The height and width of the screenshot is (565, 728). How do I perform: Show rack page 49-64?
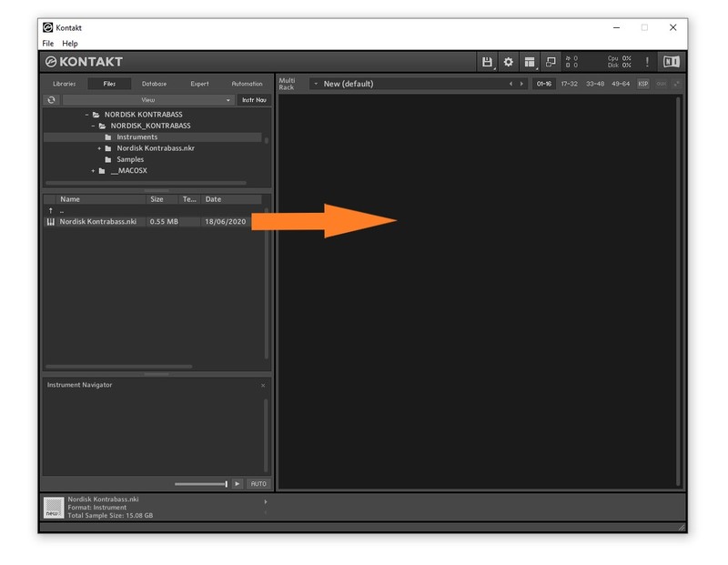(x=621, y=84)
